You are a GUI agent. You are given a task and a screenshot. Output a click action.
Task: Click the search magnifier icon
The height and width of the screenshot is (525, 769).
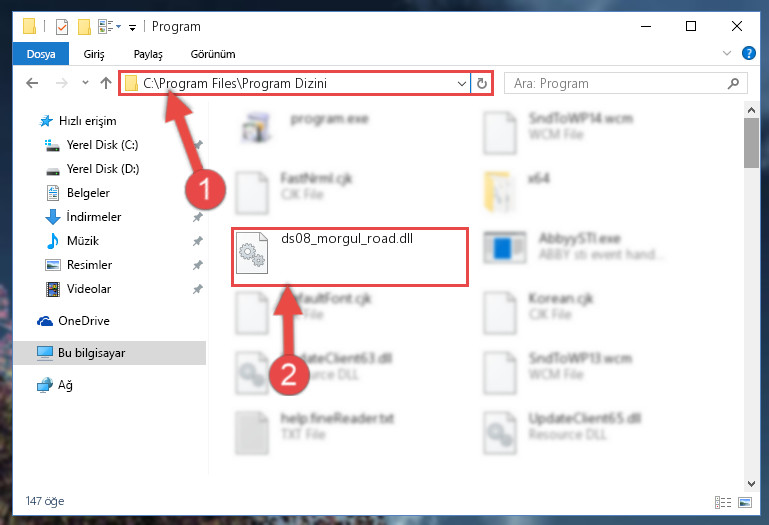(x=733, y=83)
